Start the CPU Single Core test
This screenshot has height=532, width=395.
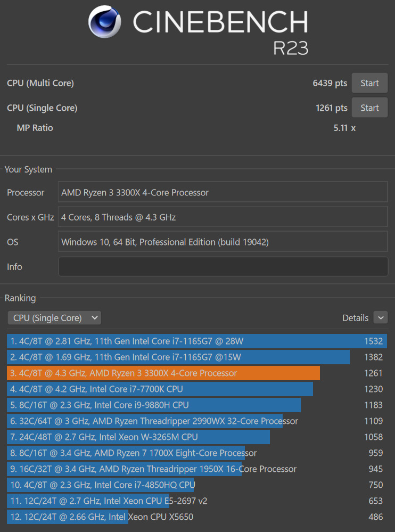click(x=369, y=108)
